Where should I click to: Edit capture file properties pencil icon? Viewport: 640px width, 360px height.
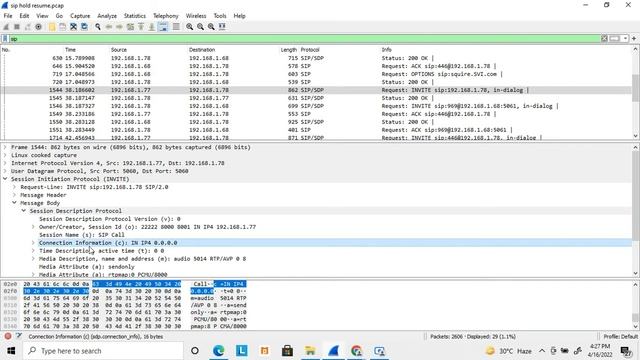tap(19, 336)
